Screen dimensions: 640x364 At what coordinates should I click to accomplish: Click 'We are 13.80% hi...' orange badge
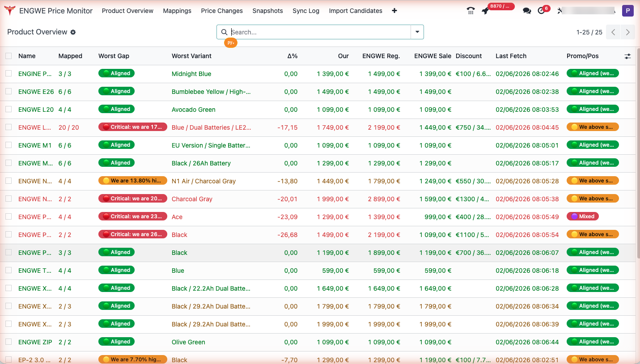[133, 181]
